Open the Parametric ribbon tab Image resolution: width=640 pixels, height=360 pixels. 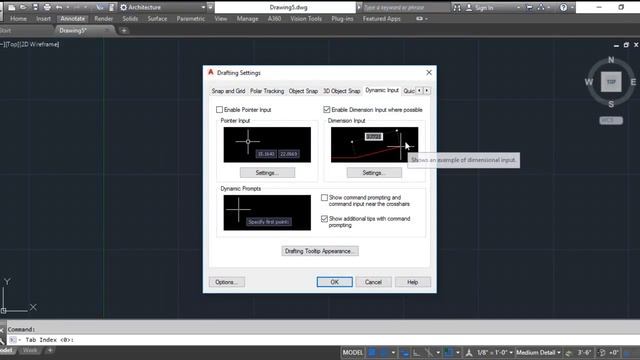click(191, 19)
